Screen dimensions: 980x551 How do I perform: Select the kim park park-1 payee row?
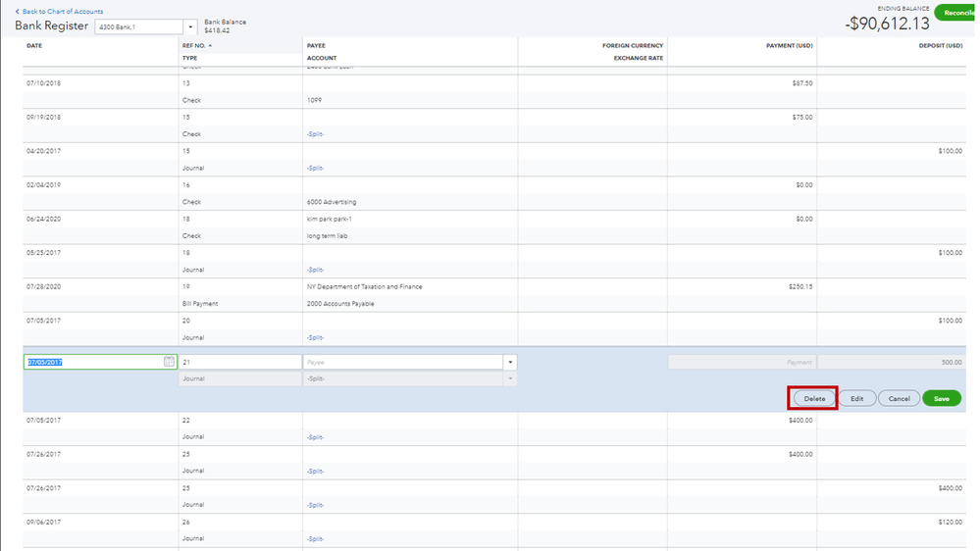pos(330,220)
